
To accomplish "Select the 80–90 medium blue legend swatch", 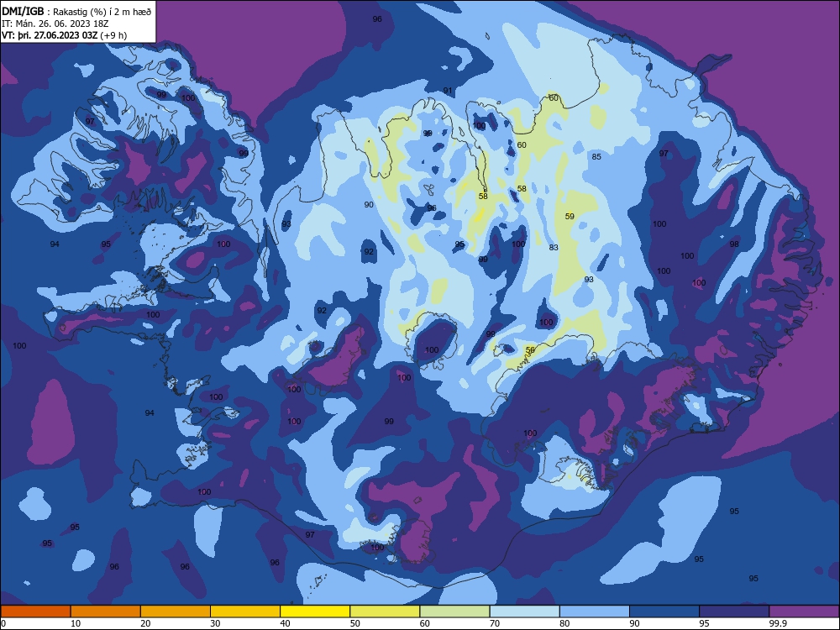I will tap(595, 612).
